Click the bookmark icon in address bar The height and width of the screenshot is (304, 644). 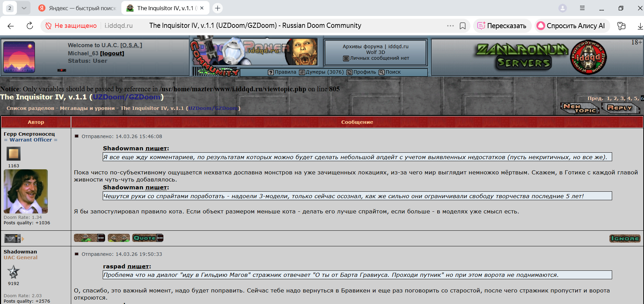(x=462, y=26)
